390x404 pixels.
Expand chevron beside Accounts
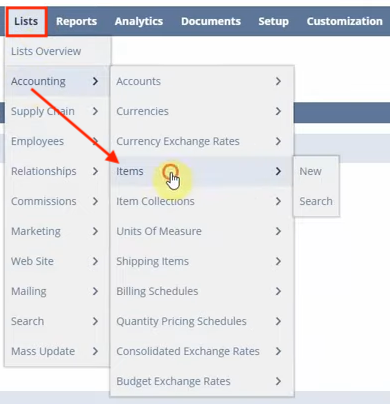point(278,81)
